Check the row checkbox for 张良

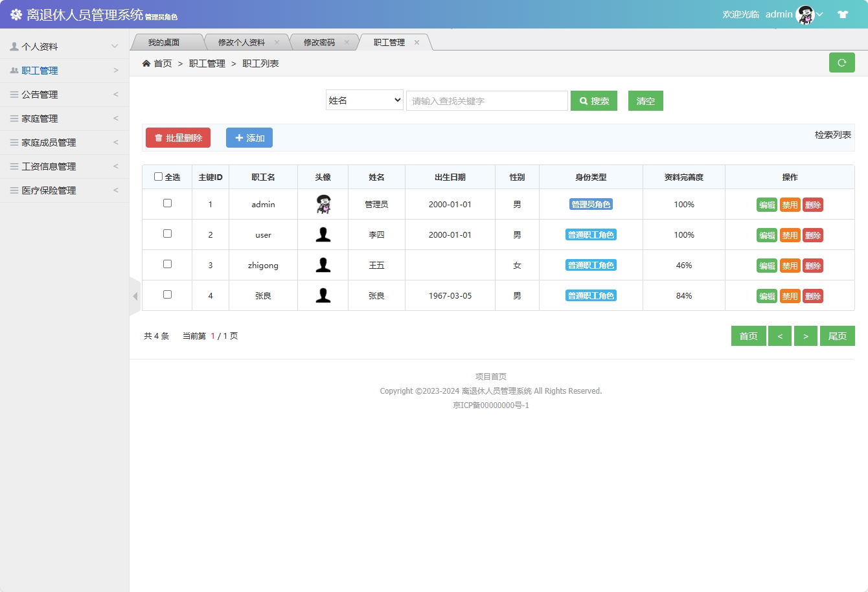(x=166, y=295)
